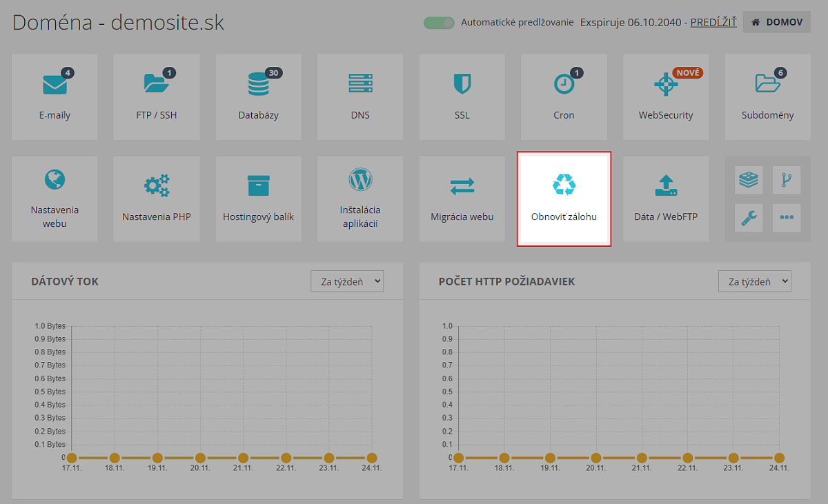Screen dimensions: 828x504
Task: Toggle Automatické predlžovanie switch
Action: click(x=439, y=22)
